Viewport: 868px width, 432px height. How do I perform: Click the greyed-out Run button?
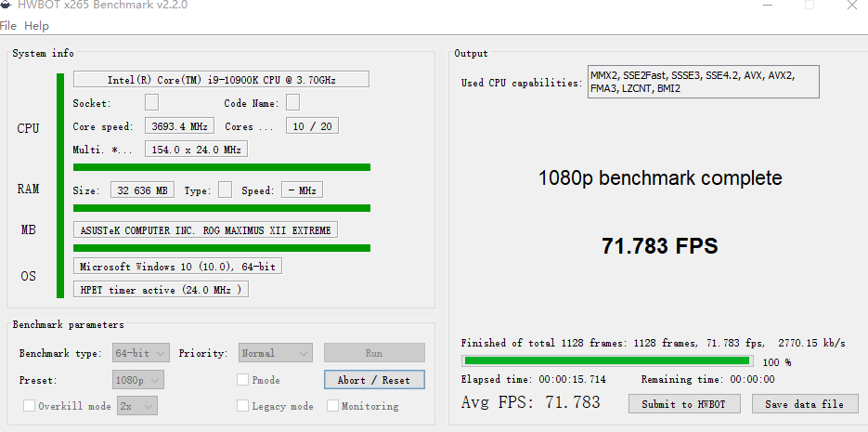pos(374,353)
